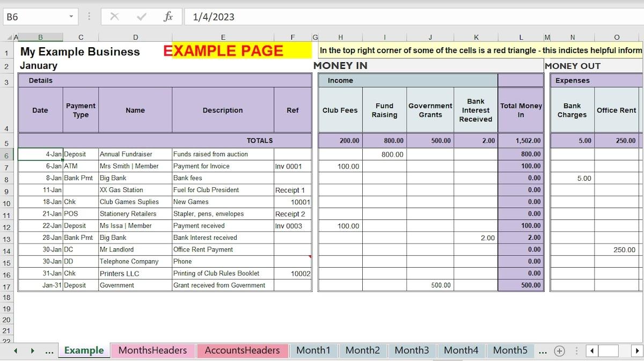
Task: Click the vertical ellipsis beside the Name Box
Action: click(x=89, y=17)
